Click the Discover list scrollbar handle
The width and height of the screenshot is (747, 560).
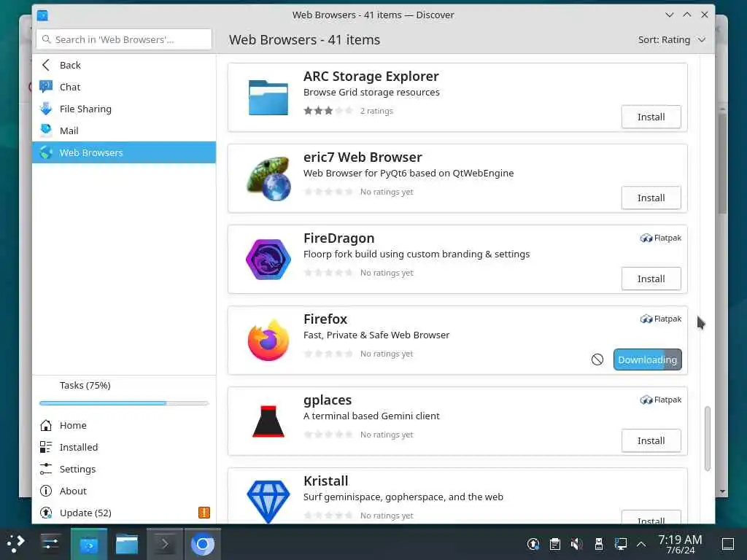708,438
